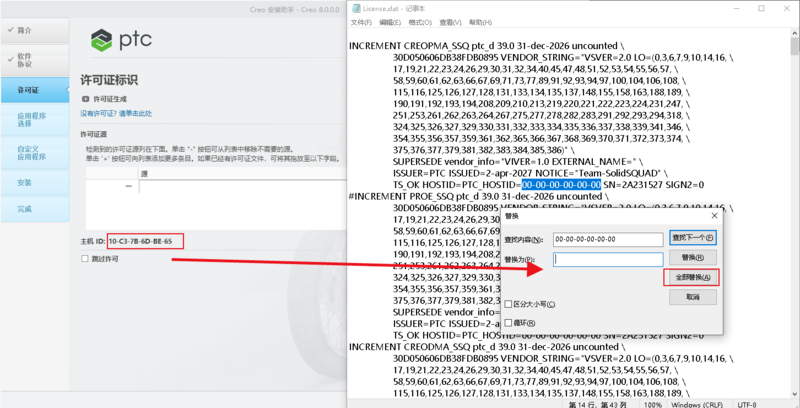Open the 编辑(E) menu
Screen dimensions: 800x408
[394, 21]
